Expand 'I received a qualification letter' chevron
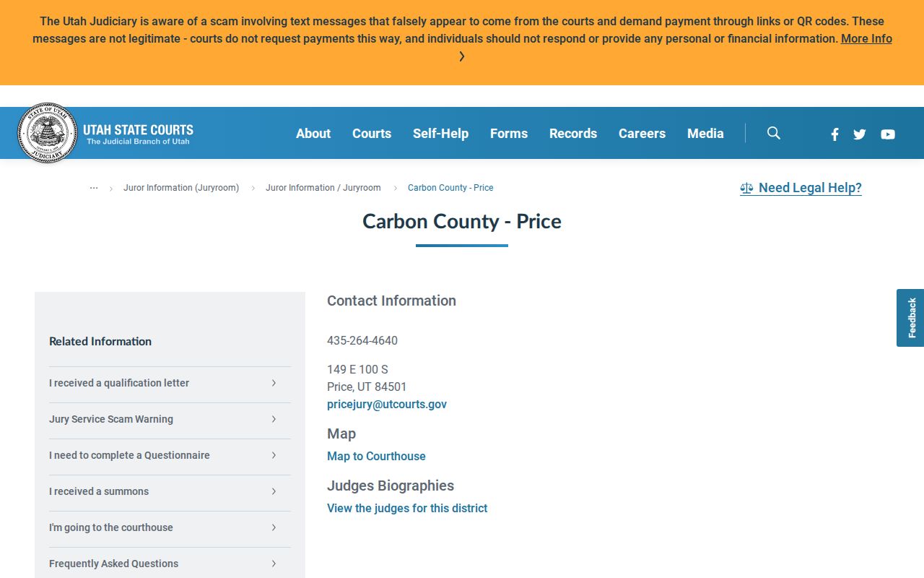The height and width of the screenshot is (578, 924). 274,383
